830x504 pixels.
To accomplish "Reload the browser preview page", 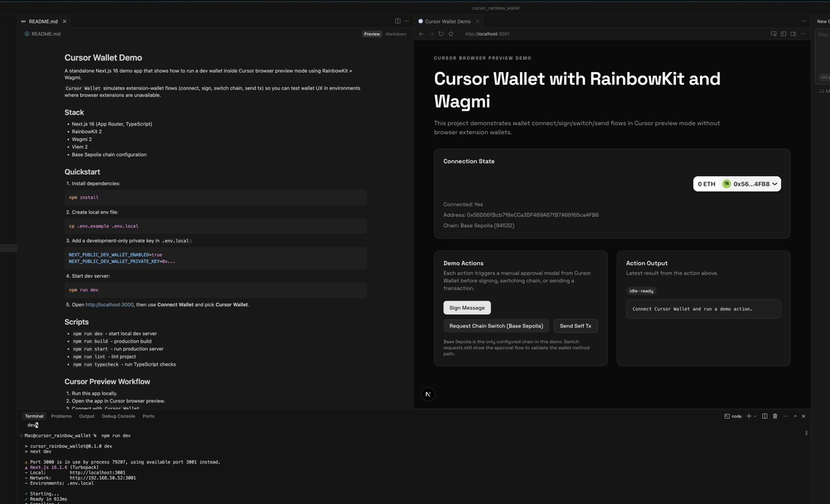I will (x=441, y=34).
